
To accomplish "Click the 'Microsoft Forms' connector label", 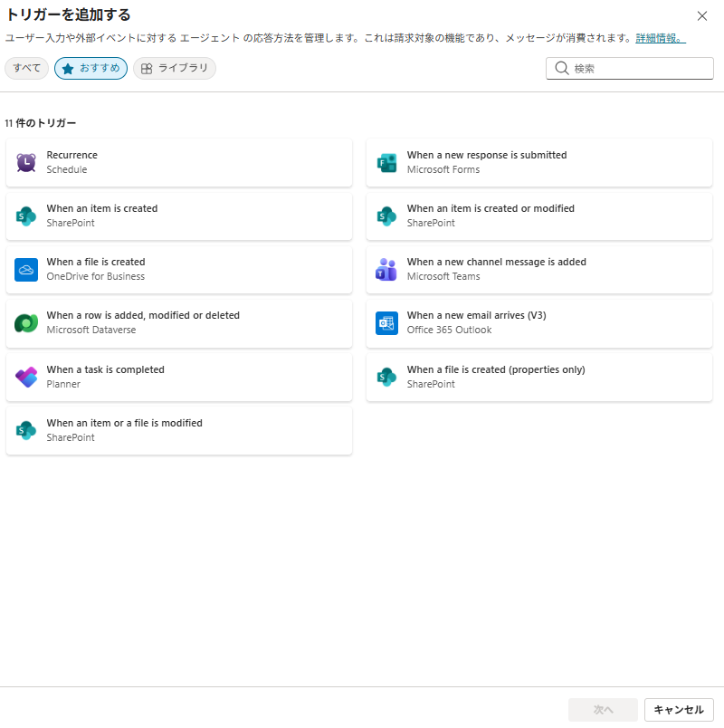I will click(443, 169).
